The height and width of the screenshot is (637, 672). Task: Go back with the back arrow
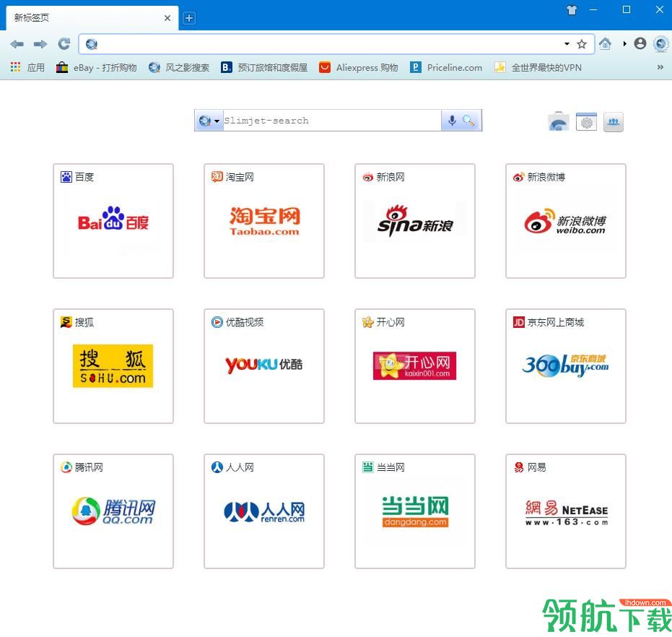[x=17, y=44]
